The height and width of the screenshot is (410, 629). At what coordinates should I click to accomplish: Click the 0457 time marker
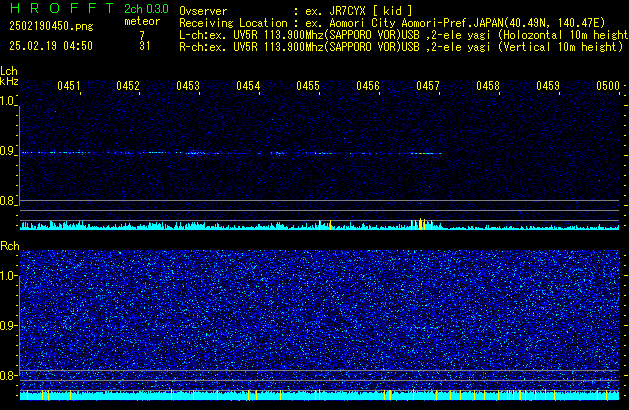point(428,86)
